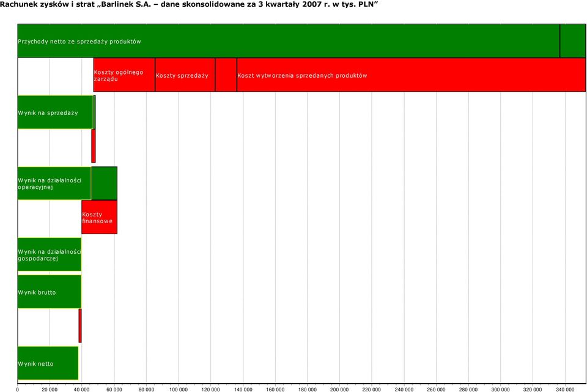Click the axis label 340 000
587x392 pixels.
tap(565, 390)
